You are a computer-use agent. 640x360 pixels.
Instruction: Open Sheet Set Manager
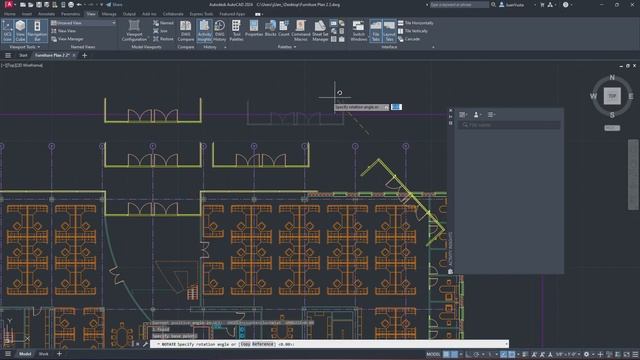click(x=320, y=31)
